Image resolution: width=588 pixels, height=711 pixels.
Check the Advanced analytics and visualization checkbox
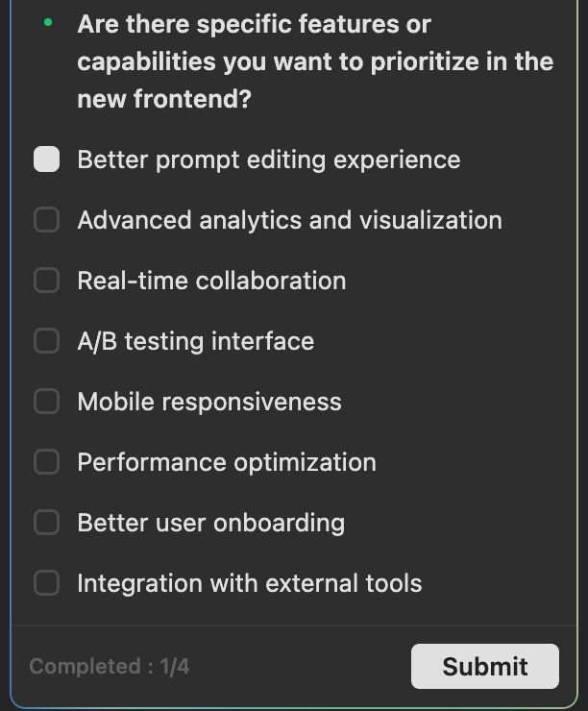coord(46,220)
